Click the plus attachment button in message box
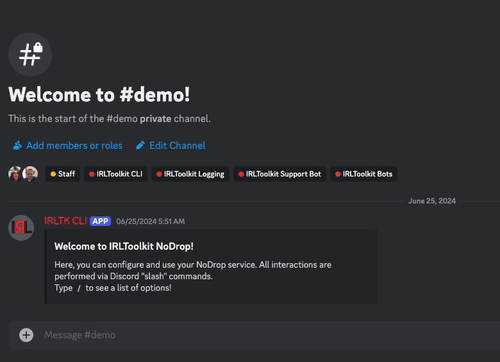The height and width of the screenshot is (362, 500). coord(26,335)
